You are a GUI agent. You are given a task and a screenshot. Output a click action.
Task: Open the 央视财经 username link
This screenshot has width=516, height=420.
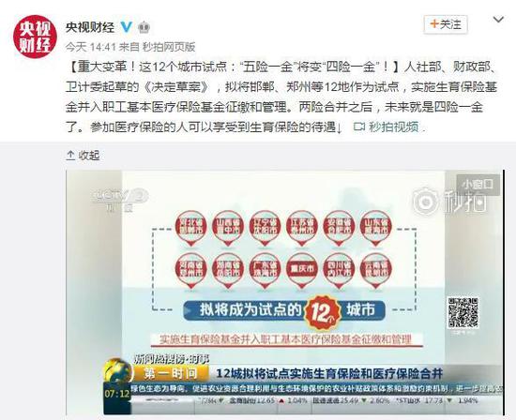tap(89, 26)
